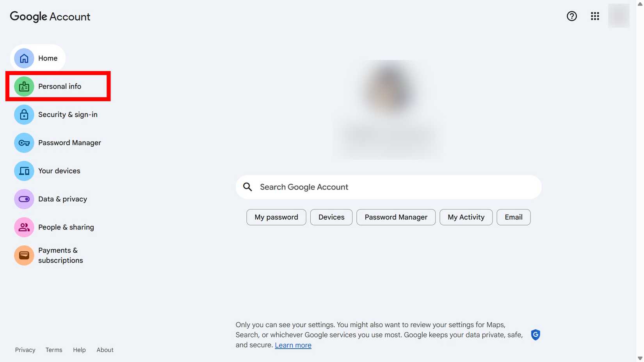The width and height of the screenshot is (644, 362).
Task: Click the search magnifier icon
Action: click(x=247, y=187)
